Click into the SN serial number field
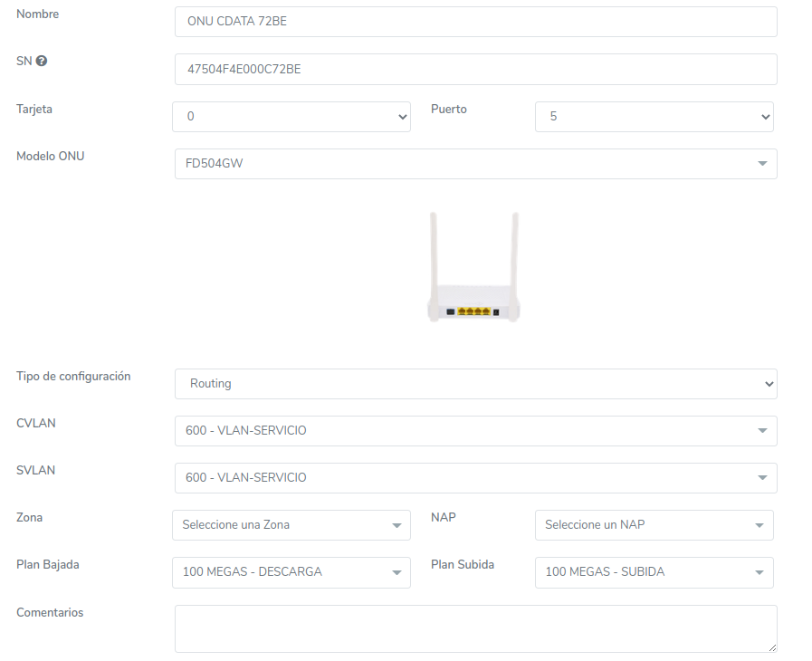 click(475, 69)
